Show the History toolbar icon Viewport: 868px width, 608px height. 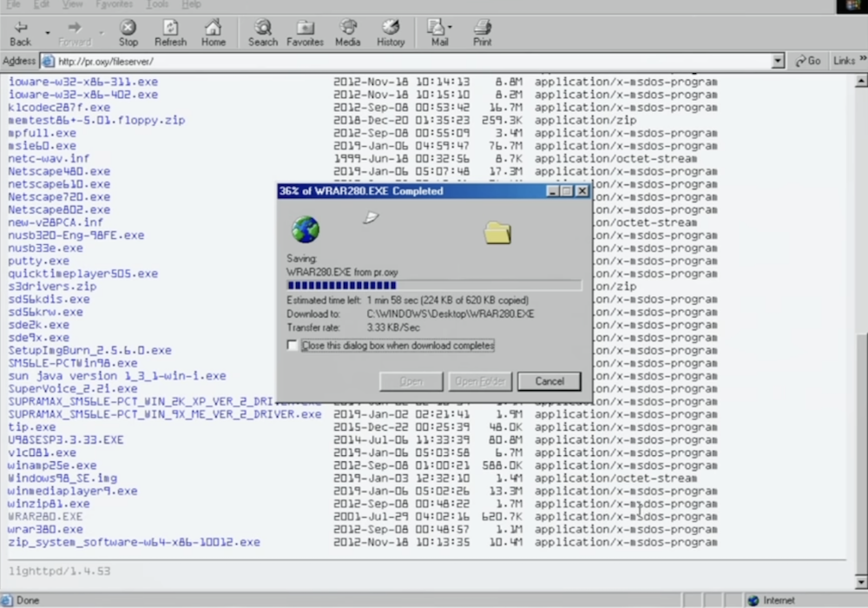pyautogui.click(x=391, y=27)
